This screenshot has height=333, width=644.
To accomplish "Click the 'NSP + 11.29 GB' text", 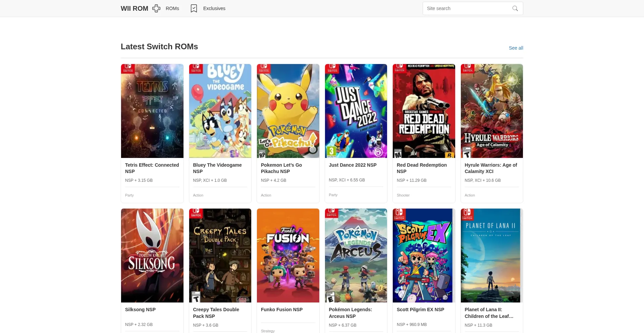I will (412, 180).
